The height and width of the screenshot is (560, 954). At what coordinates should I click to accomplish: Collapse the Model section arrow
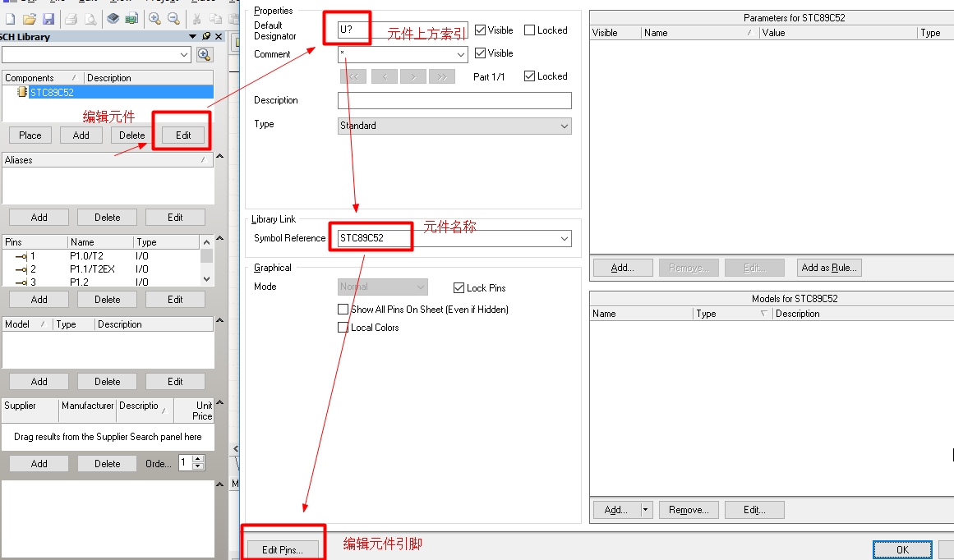[220, 320]
